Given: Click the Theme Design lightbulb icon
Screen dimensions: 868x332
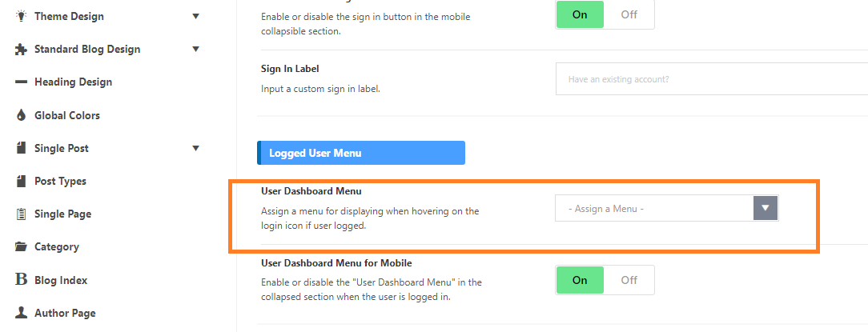Looking at the screenshot, I should click(21, 16).
